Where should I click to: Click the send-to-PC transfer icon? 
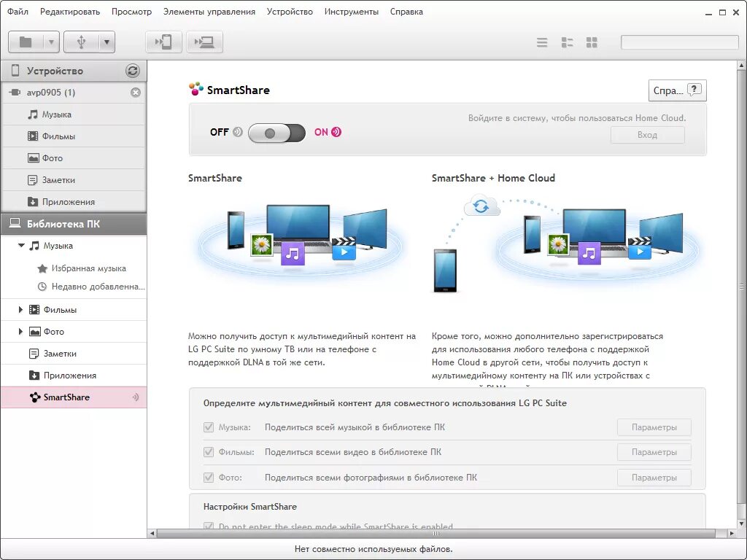tap(204, 42)
